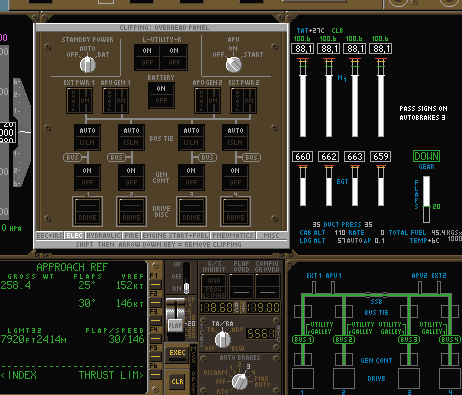Toggle BUS TIE 4 AUTO/ISLN switch

tap(235, 137)
